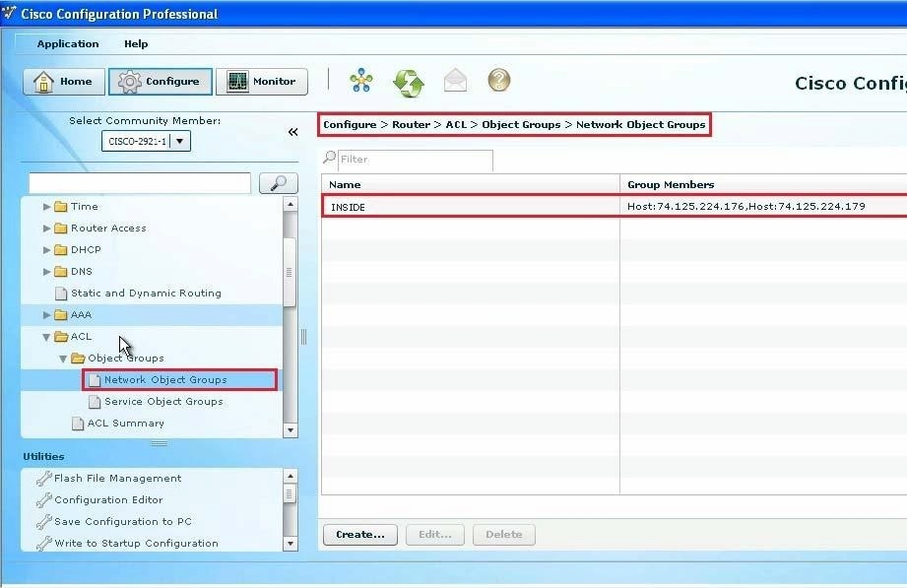
Task: Go to the Home view
Action: coord(64,82)
